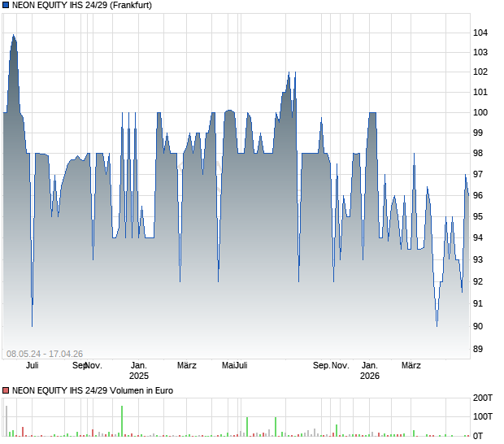Viewport: 504px width, 444px height.
Task: Click the price peak near 104
Action: 13,35
